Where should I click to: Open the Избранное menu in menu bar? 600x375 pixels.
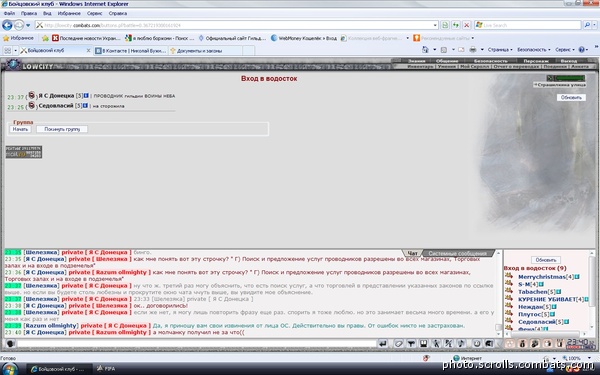pyautogui.click(x=69, y=13)
